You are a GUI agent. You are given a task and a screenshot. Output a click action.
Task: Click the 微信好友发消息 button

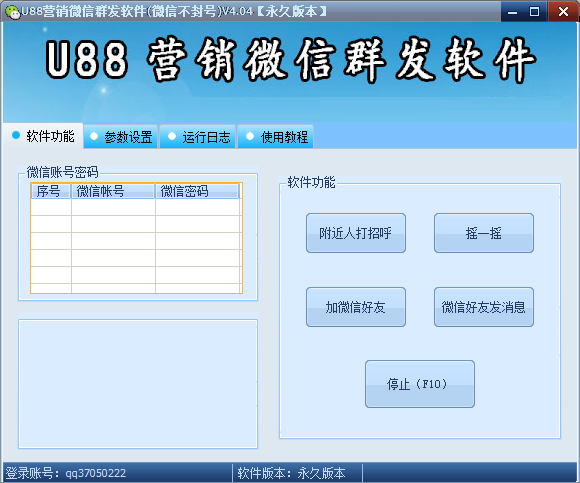pyautogui.click(x=484, y=307)
